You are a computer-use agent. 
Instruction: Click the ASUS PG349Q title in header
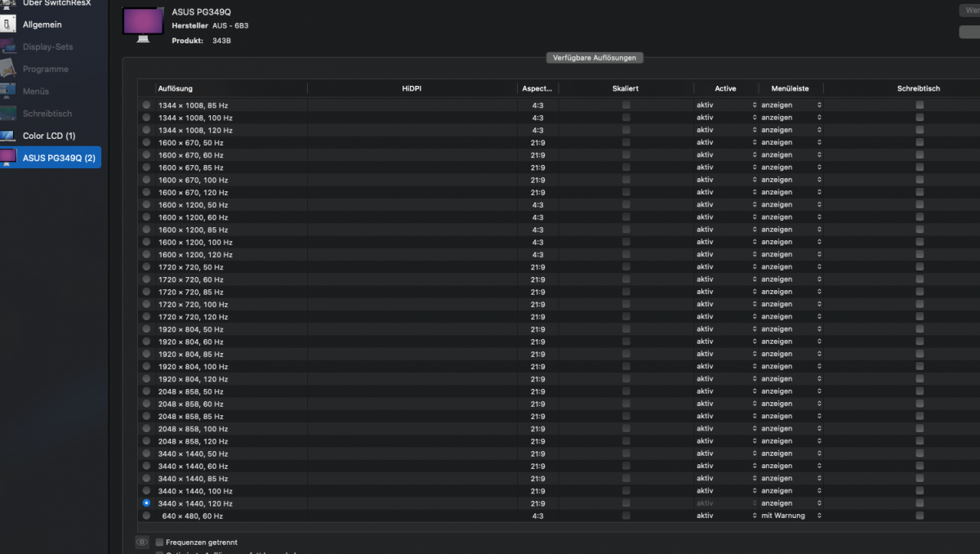[202, 12]
